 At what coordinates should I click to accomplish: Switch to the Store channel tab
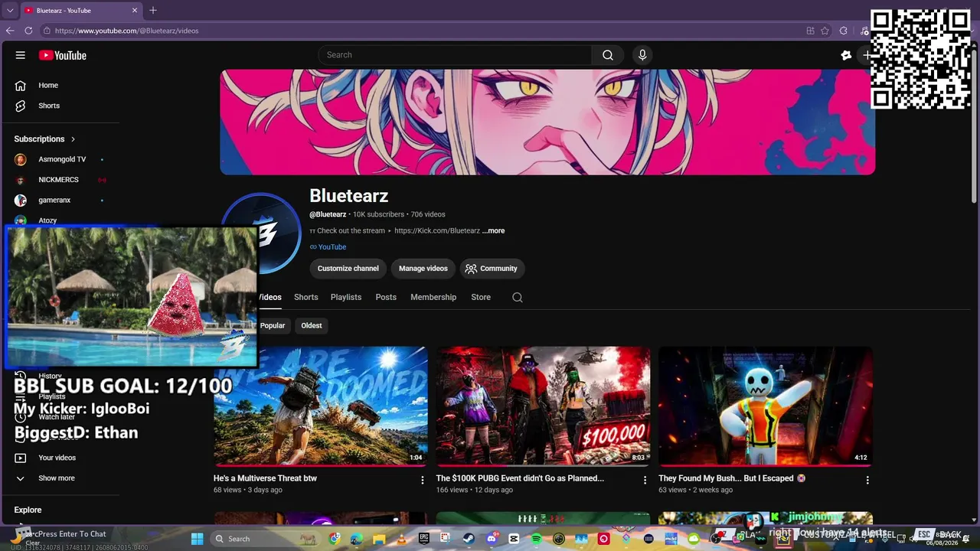481,297
